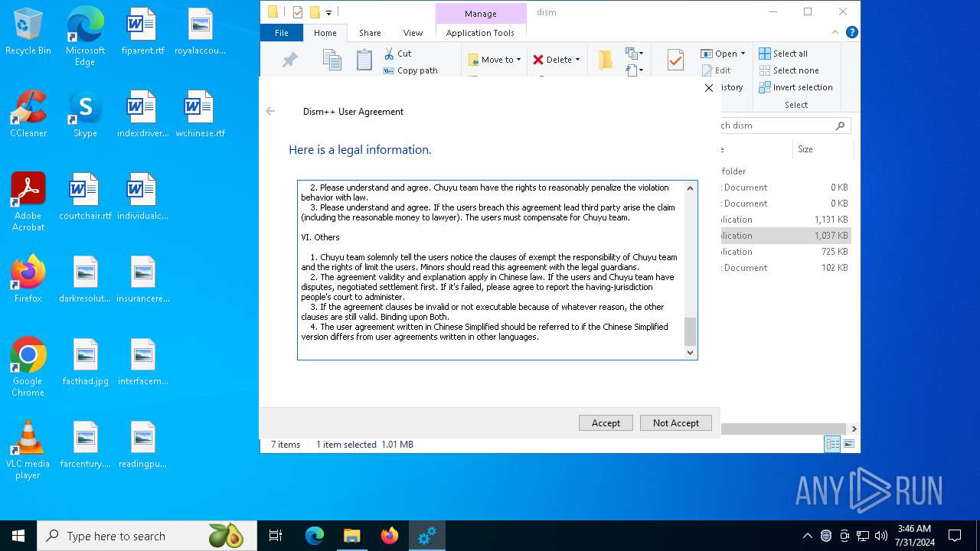Select the fiparent.rtf desktop file
The image size is (980, 551).
[142, 31]
